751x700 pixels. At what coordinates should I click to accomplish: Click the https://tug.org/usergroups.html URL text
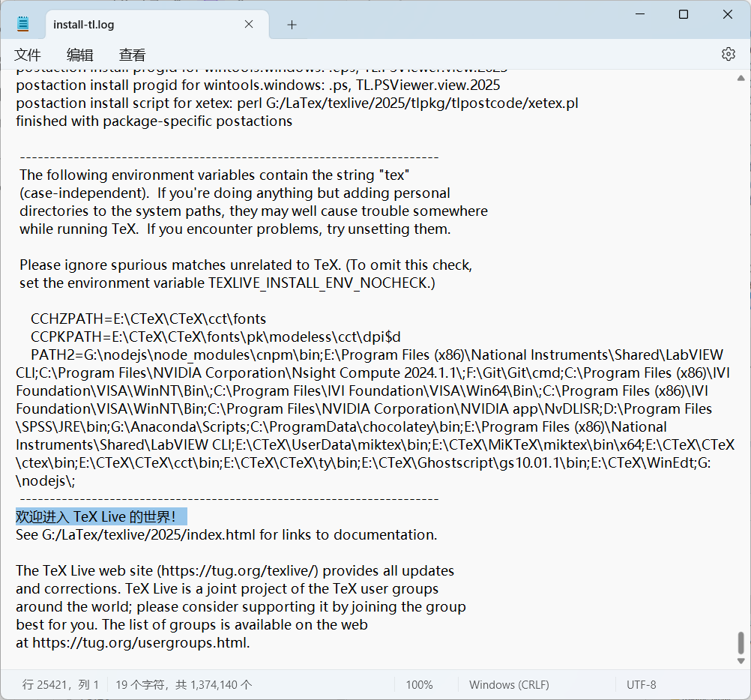point(140,642)
